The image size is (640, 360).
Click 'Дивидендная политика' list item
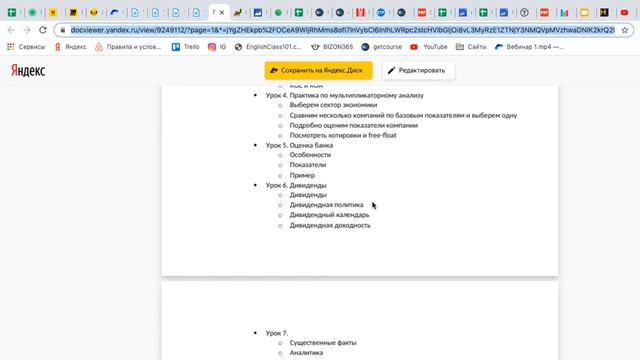pyautogui.click(x=326, y=204)
